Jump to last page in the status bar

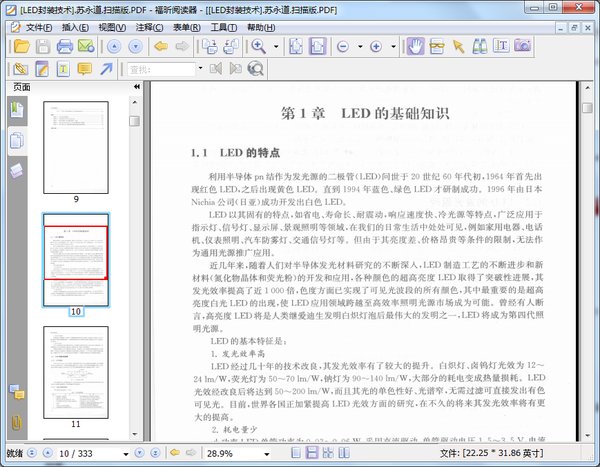pyautogui.click(x=155, y=453)
